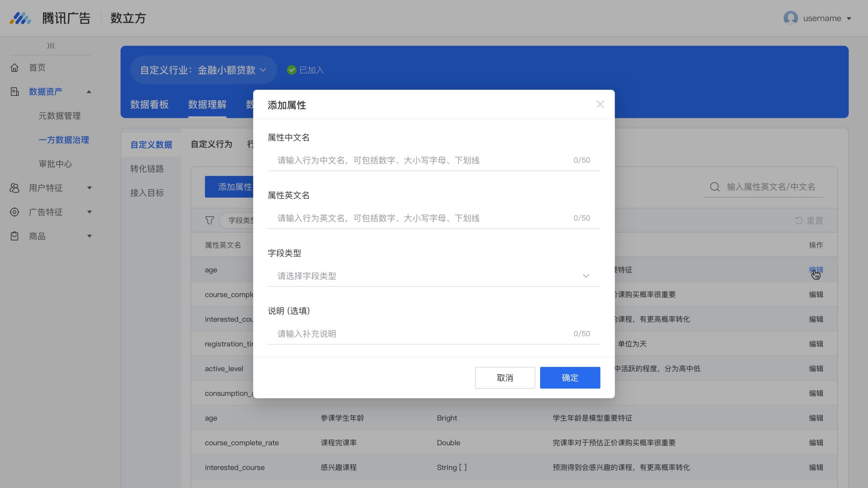Click the 数据资产 document icon
This screenshot has width=868, height=488.
[14, 91]
